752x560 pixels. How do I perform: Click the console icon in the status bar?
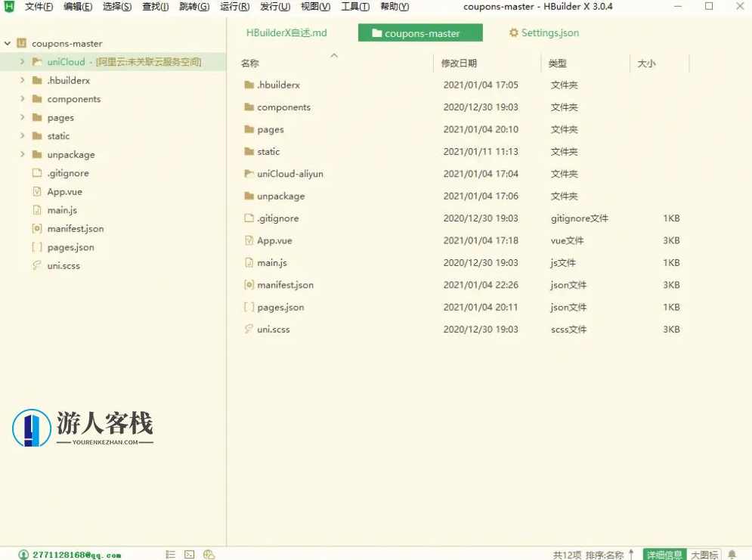pos(188,554)
